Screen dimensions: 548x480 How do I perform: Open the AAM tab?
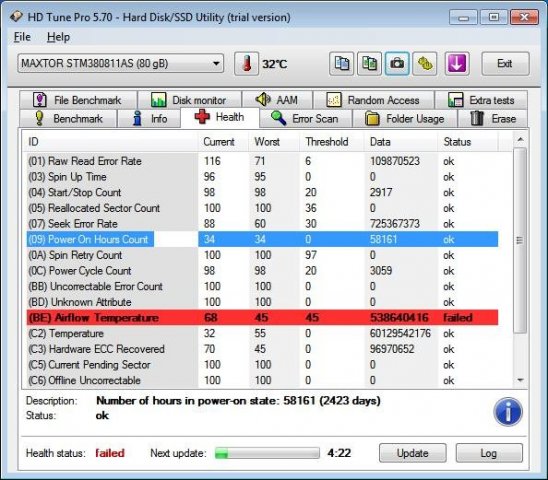pos(277,100)
